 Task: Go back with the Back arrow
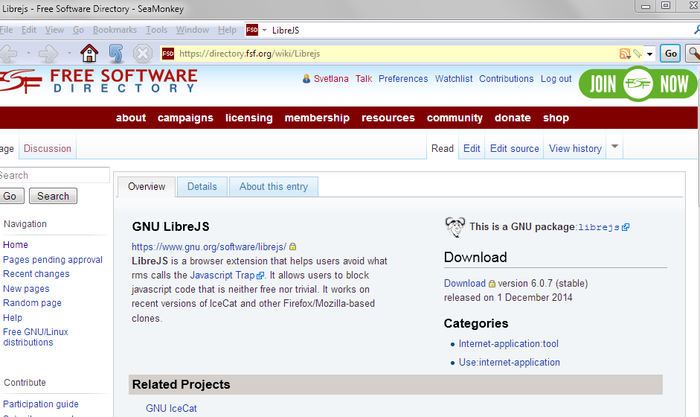pos(9,54)
